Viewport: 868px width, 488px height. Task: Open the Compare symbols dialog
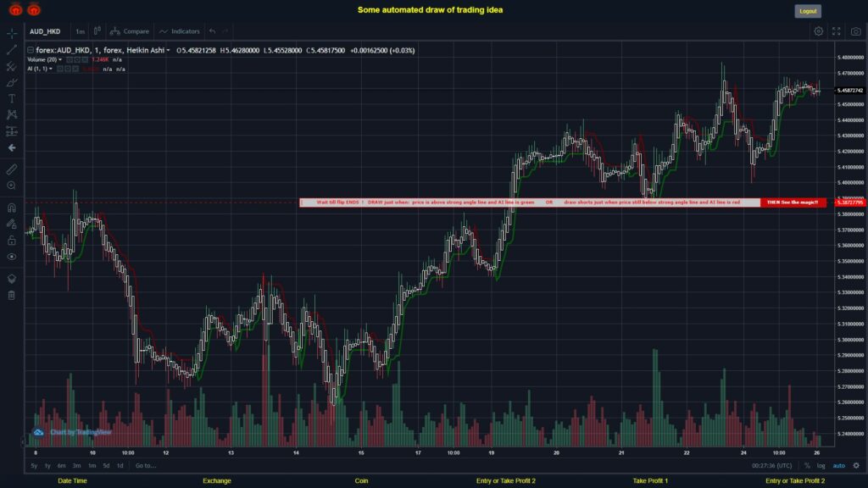pos(130,31)
